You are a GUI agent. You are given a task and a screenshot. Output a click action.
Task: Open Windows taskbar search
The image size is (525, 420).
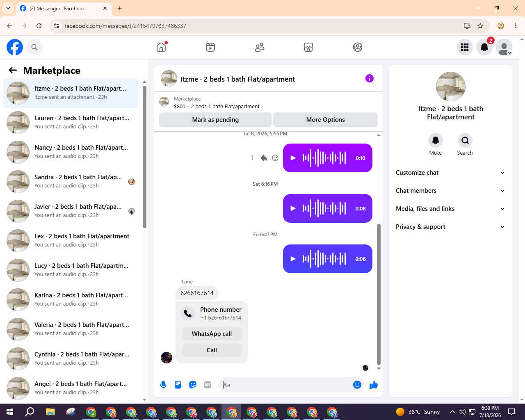(x=30, y=412)
